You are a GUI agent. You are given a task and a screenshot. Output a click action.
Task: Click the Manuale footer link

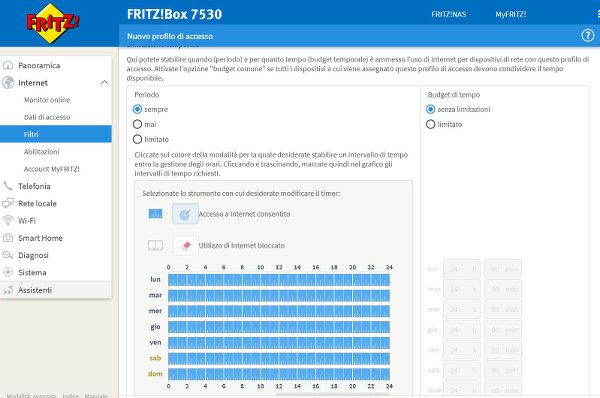click(x=96, y=395)
